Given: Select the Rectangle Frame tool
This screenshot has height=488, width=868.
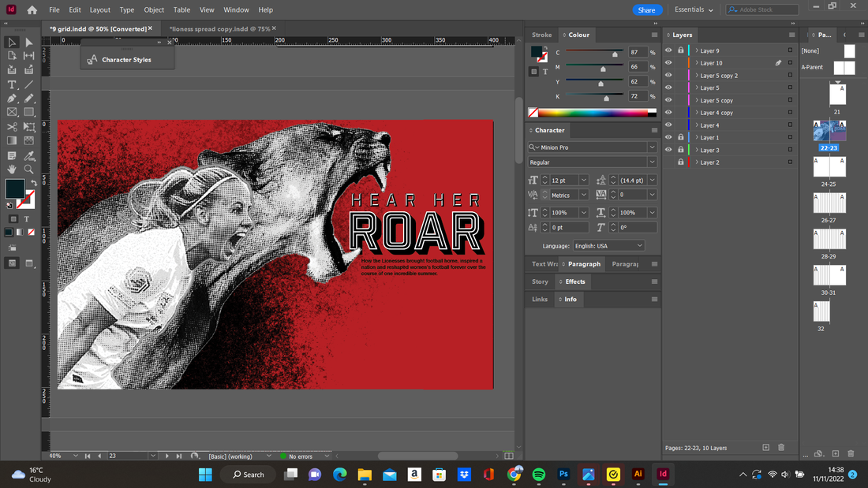Looking at the screenshot, I should tap(12, 112).
